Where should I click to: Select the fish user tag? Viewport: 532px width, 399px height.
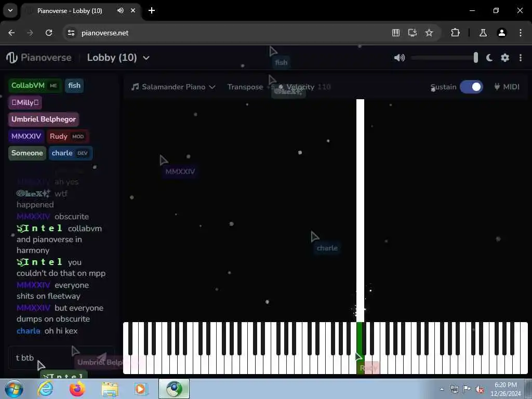pyautogui.click(x=74, y=86)
